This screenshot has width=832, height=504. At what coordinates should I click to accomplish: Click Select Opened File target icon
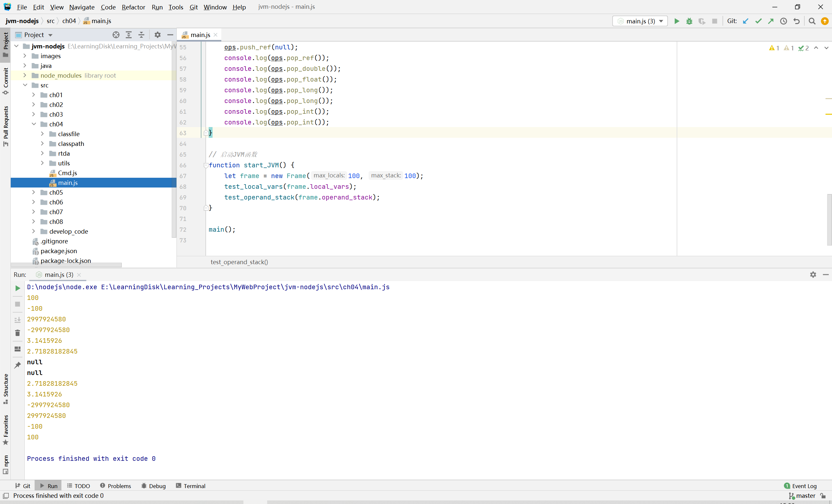click(116, 35)
